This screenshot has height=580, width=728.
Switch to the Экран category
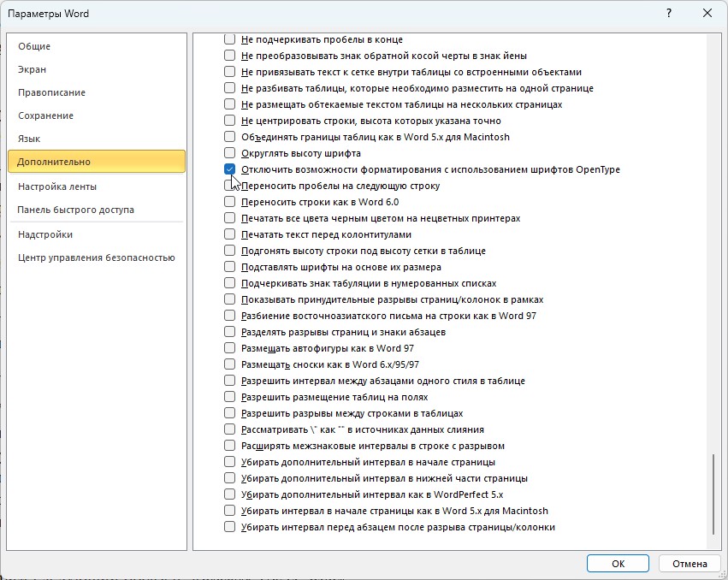click(33, 69)
